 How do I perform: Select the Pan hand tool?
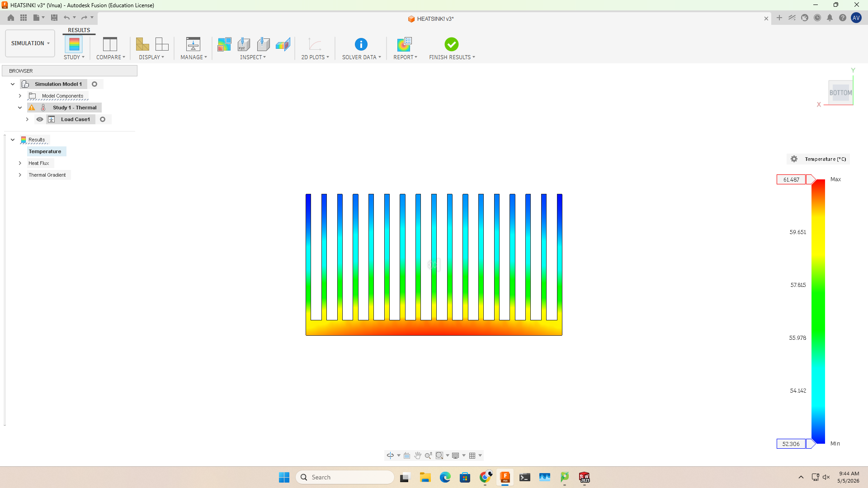pyautogui.click(x=418, y=455)
